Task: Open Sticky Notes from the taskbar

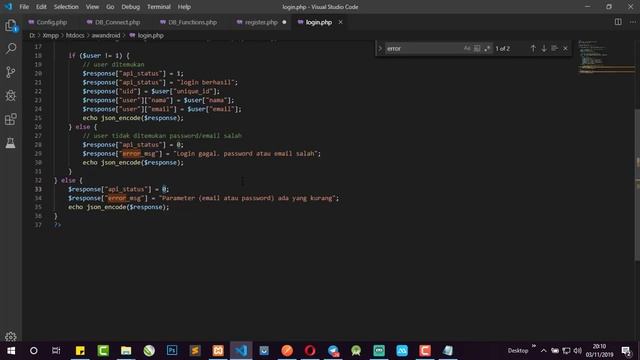Action: 80,351
